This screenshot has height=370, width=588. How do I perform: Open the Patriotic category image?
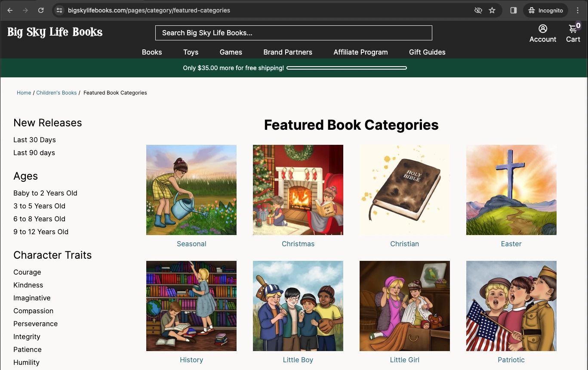tap(511, 306)
